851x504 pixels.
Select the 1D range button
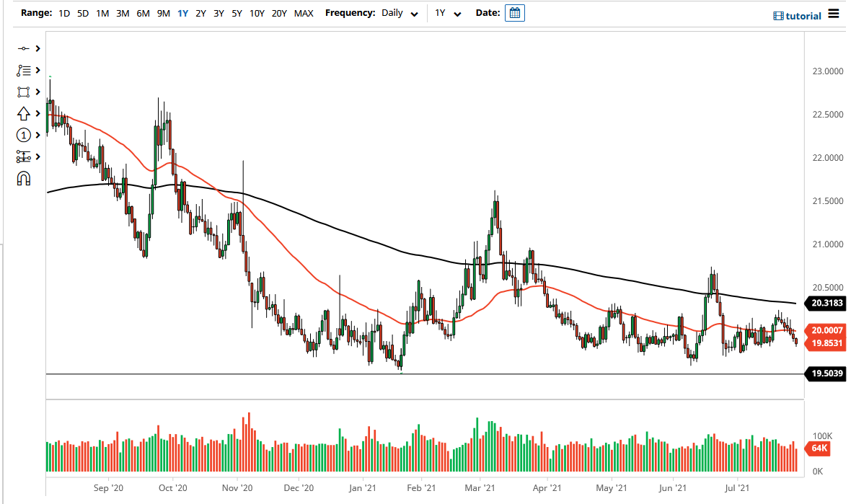[64, 12]
